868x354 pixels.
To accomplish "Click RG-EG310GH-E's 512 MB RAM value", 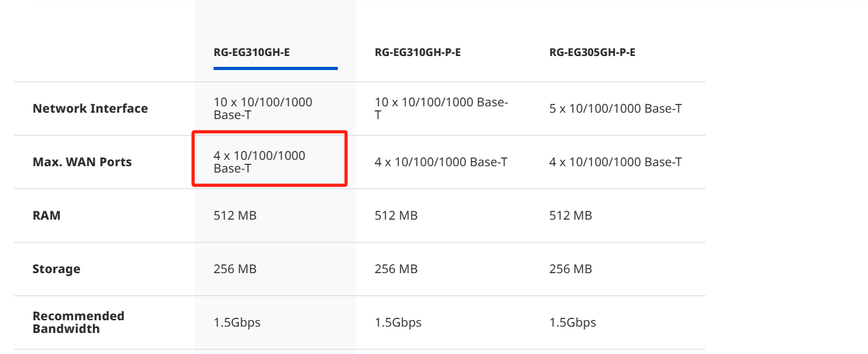I will 235,215.
